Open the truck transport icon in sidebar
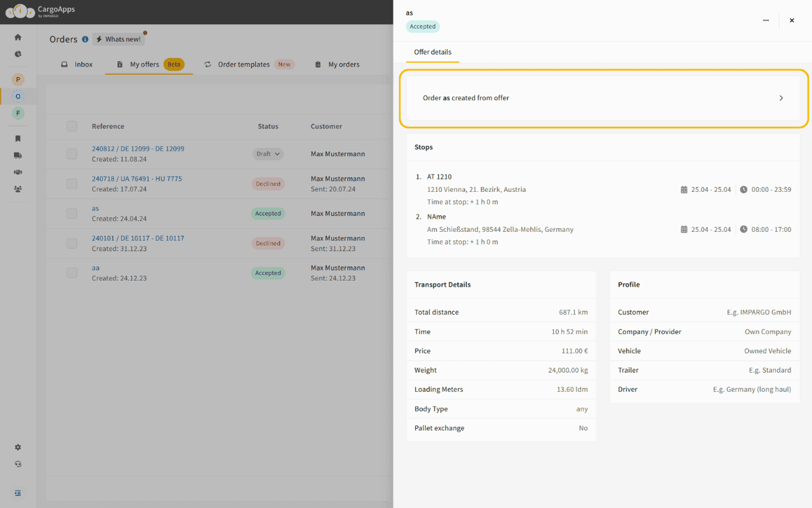This screenshot has height=508, width=812. pos(18,155)
